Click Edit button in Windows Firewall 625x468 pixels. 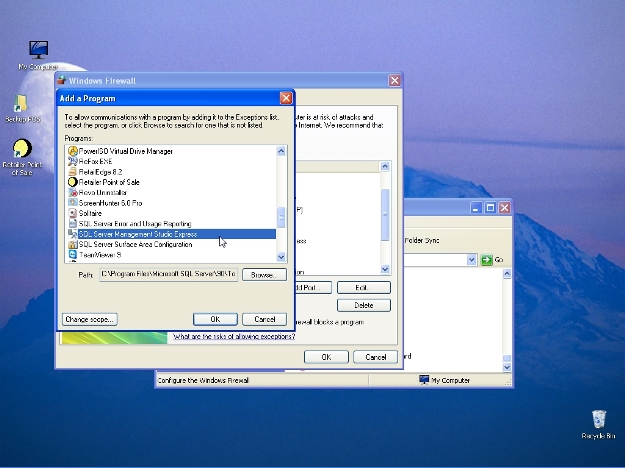[x=364, y=287]
